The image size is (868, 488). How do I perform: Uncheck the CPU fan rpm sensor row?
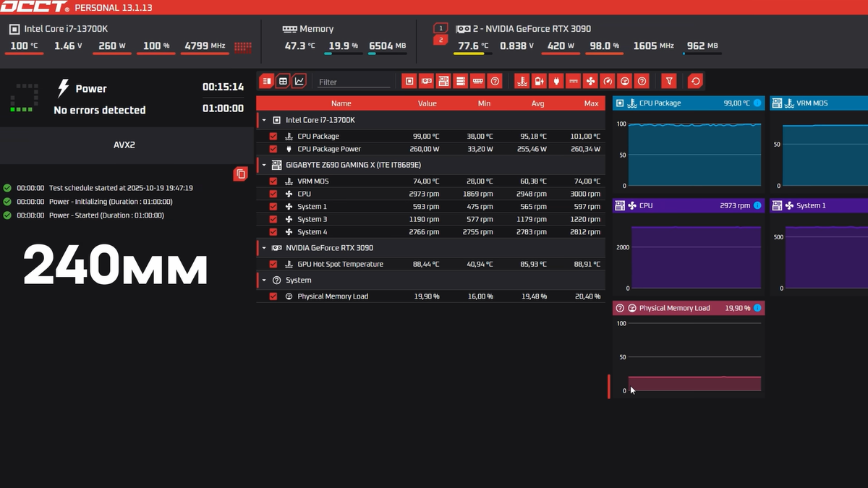point(273,194)
